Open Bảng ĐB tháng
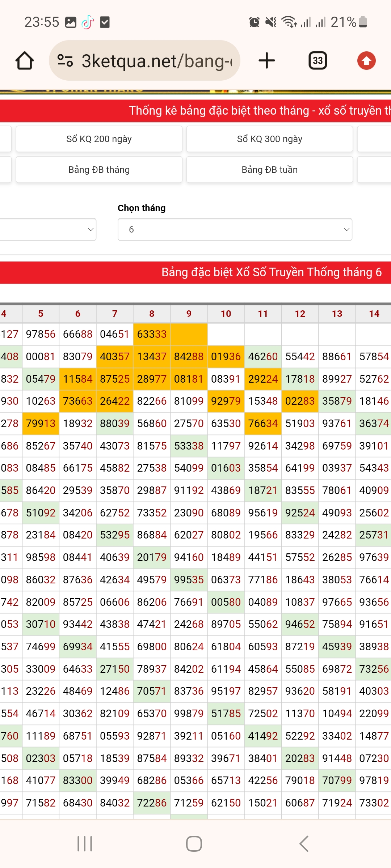 (x=99, y=170)
